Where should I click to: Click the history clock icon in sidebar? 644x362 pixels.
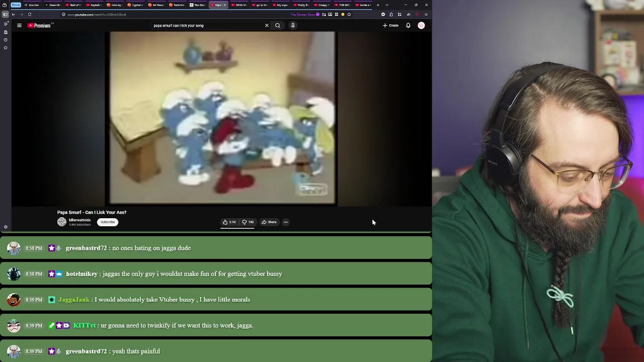click(x=6, y=40)
